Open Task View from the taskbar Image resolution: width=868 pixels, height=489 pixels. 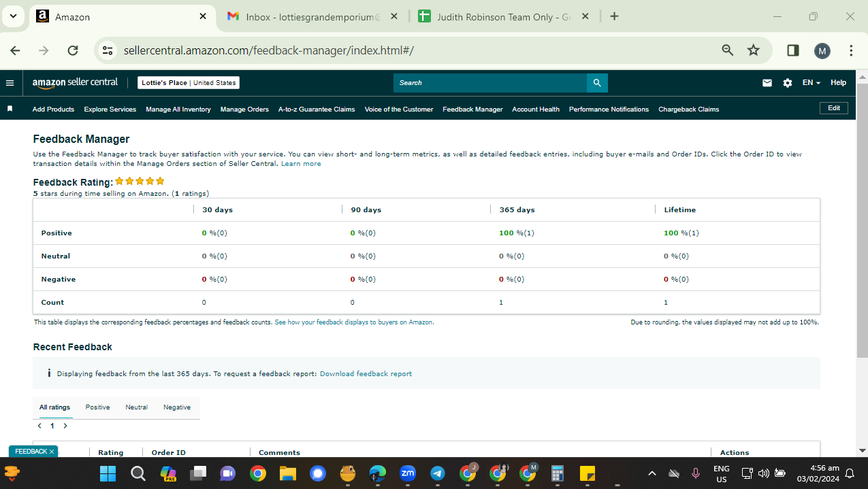coord(198,473)
